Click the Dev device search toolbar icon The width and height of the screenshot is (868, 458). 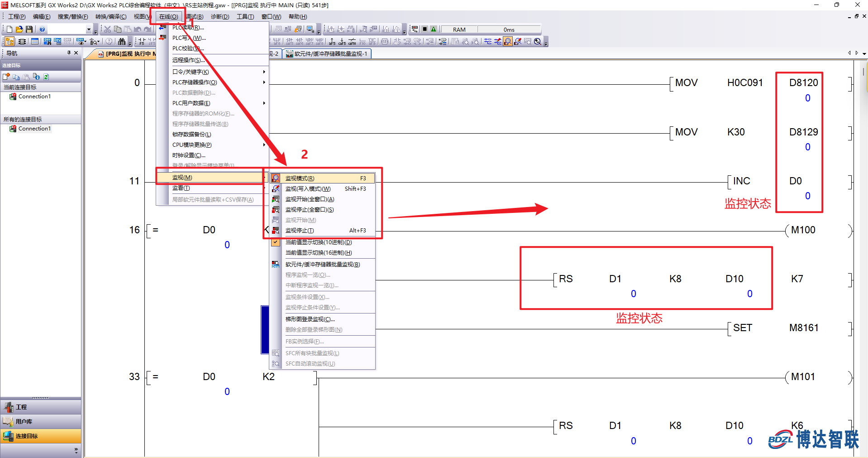(x=48, y=42)
